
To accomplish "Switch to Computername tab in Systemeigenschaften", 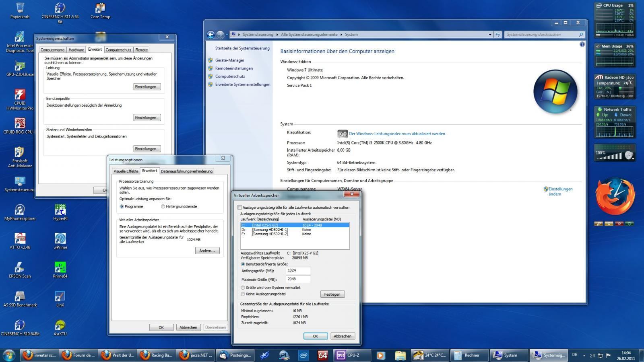I will [x=53, y=50].
